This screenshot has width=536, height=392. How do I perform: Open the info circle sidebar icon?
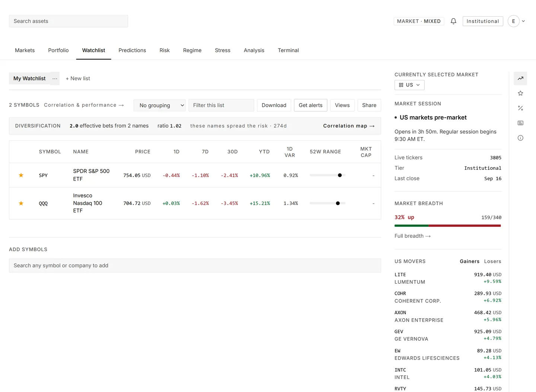coord(520,138)
